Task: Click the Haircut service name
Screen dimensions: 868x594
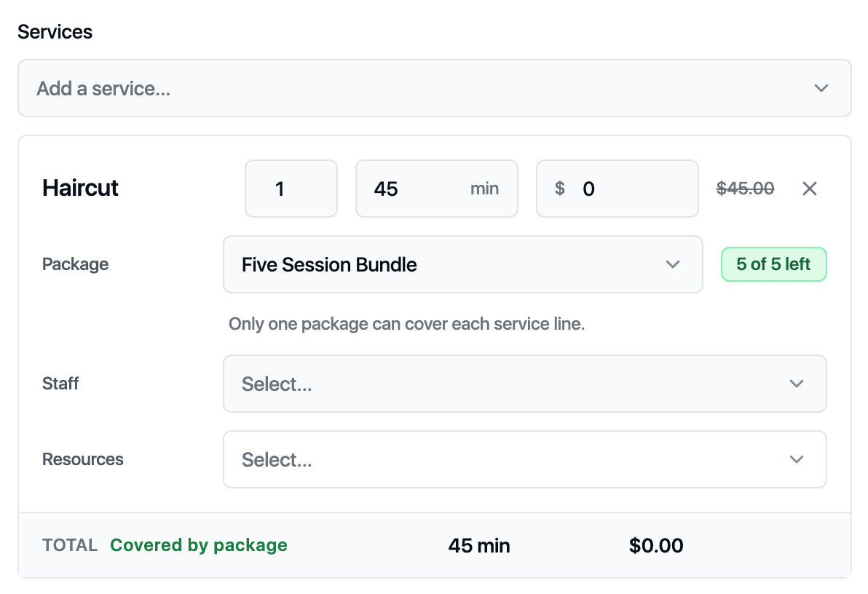Action: 80,189
